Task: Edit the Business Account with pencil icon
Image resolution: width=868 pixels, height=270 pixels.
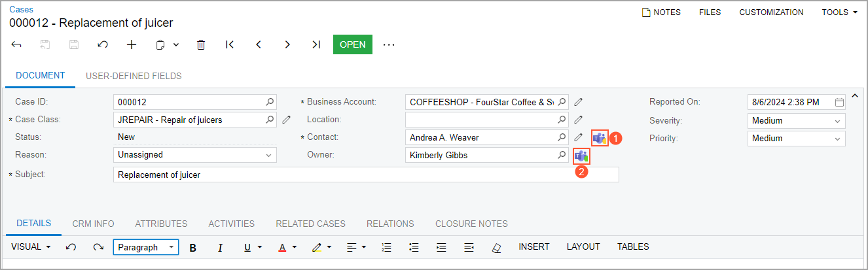Action: pyautogui.click(x=579, y=102)
